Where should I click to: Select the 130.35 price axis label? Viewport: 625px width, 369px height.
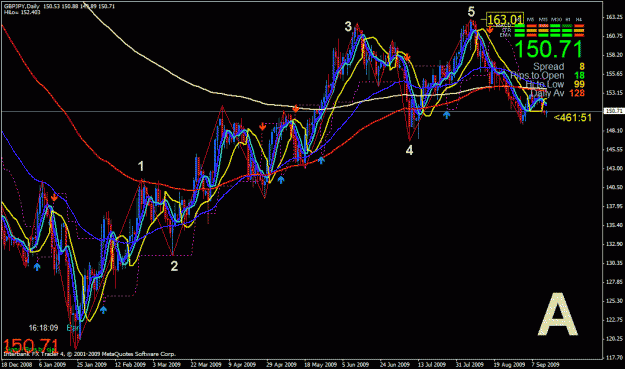[x=614, y=263]
